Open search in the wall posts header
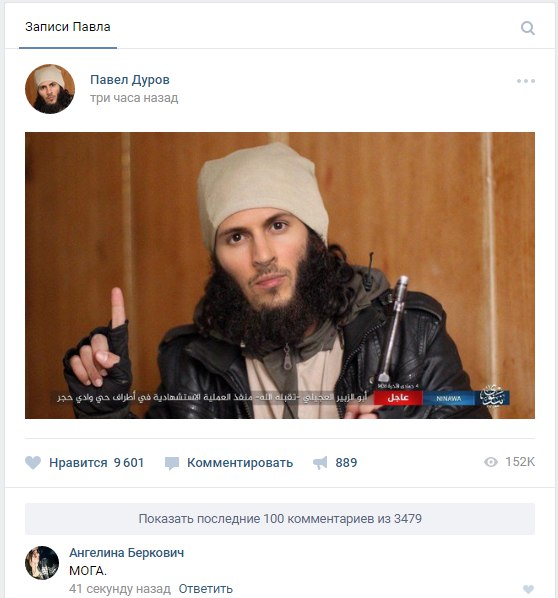Image resolution: width=558 pixels, height=598 pixels. coord(528,28)
